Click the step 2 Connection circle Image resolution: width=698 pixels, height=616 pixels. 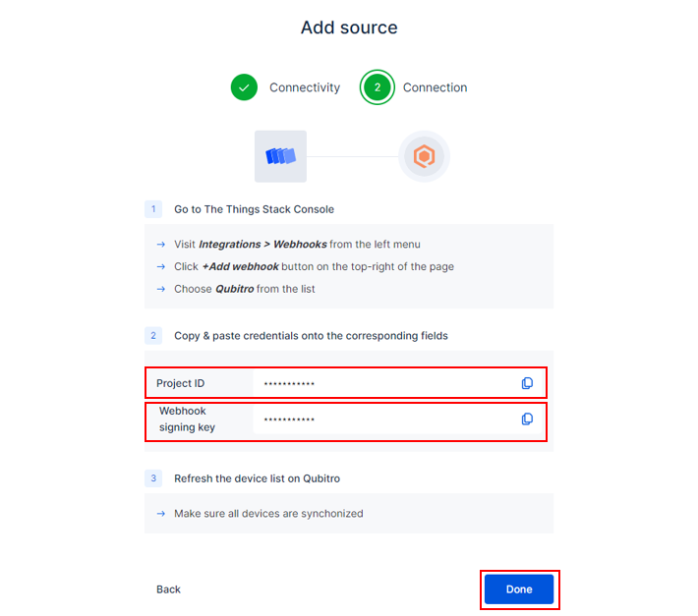(x=377, y=87)
